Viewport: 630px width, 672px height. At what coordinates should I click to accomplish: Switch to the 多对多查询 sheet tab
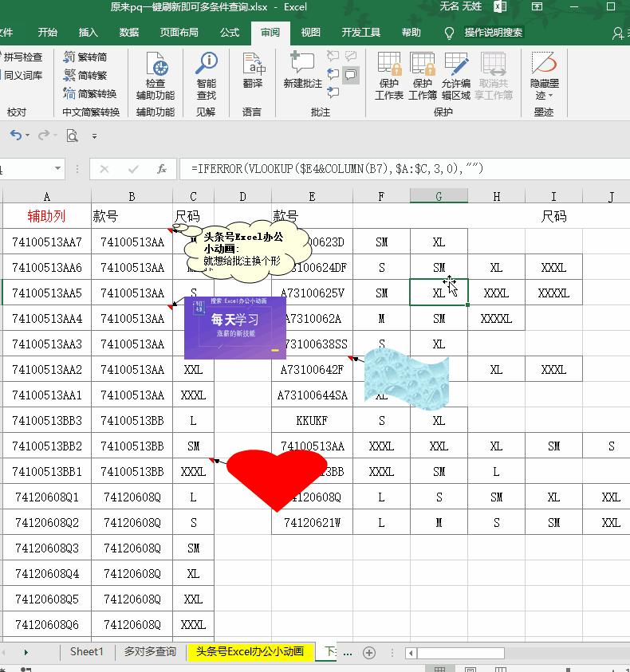tap(150, 651)
